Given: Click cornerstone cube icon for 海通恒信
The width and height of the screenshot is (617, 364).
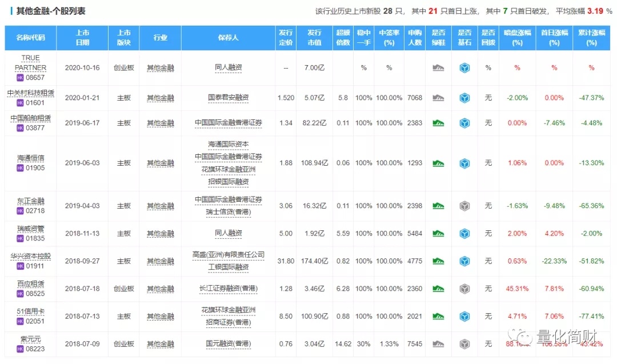Looking at the screenshot, I should click(x=464, y=163).
